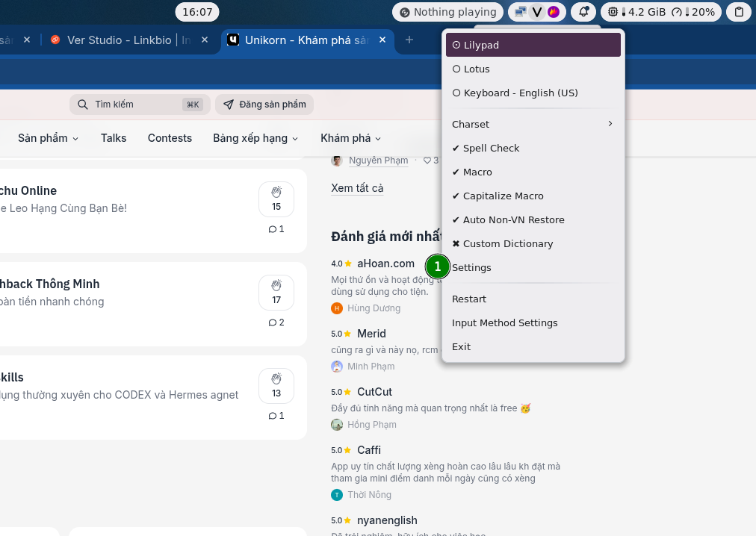Click reviewer name Hồng Phạm
Image resolution: width=756 pixels, height=536 pixels.
[x=372, y=425]
